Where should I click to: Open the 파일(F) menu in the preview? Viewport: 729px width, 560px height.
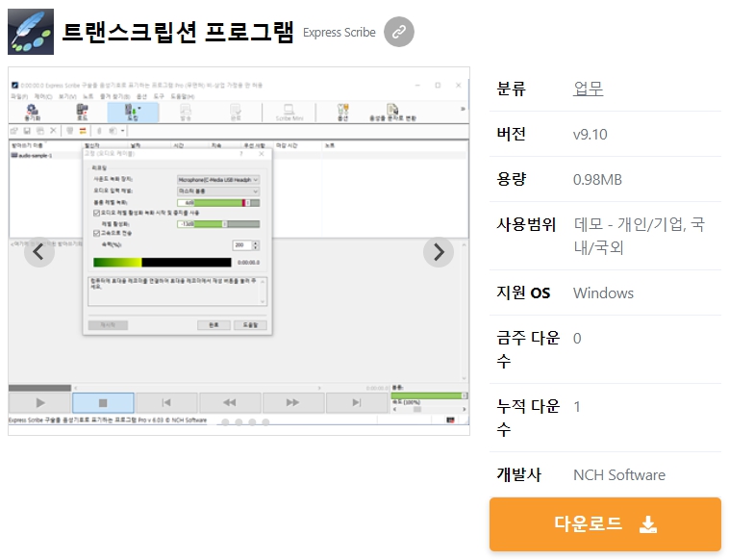click(19, 96)
